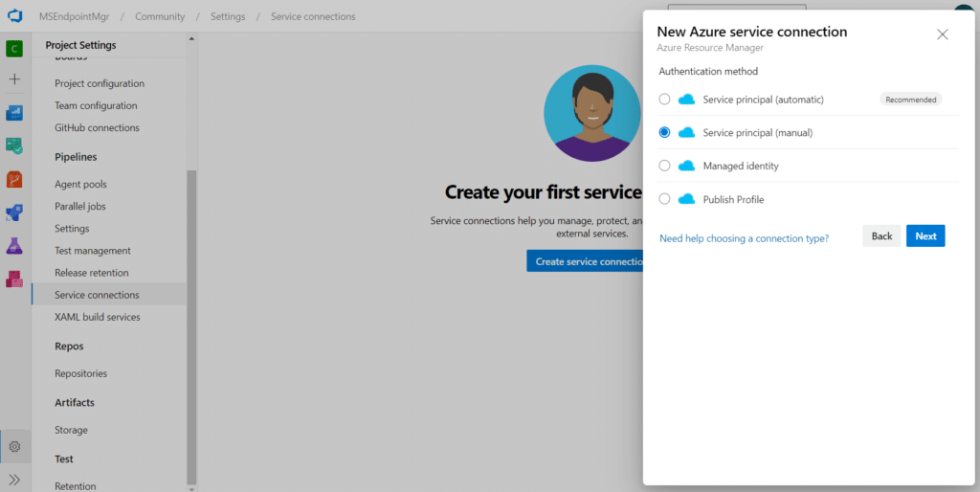Image resolution: width=980 pixels, height=492 pixels.
Task: Click sidebar scrollbar up arrow
Action: (x=191, y=38)
